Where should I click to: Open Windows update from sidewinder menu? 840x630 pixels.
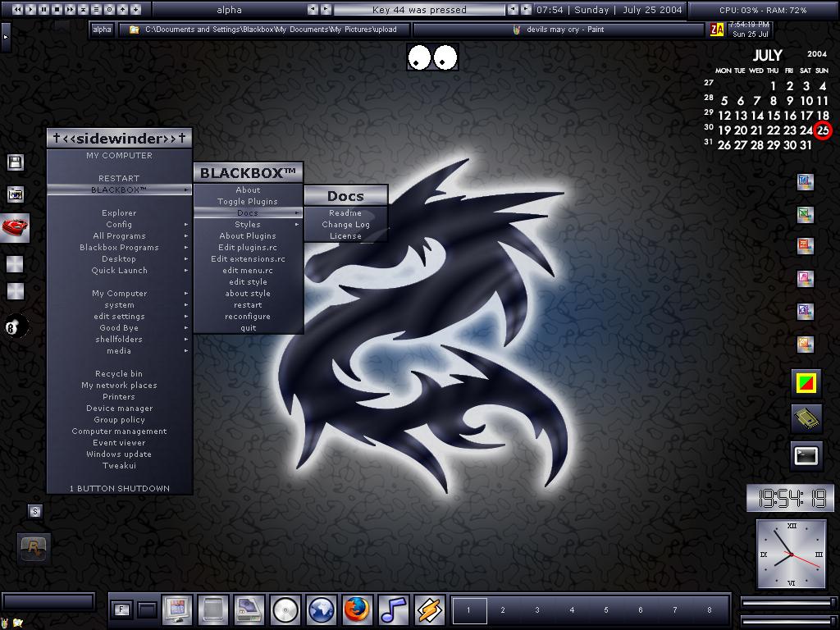pyautogui.click(x=119, y=454)
